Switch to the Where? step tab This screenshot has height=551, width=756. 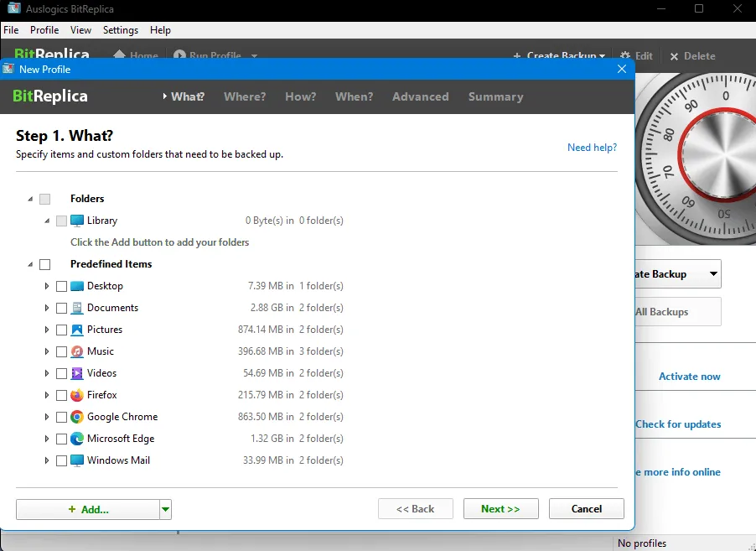click(245, 96)
